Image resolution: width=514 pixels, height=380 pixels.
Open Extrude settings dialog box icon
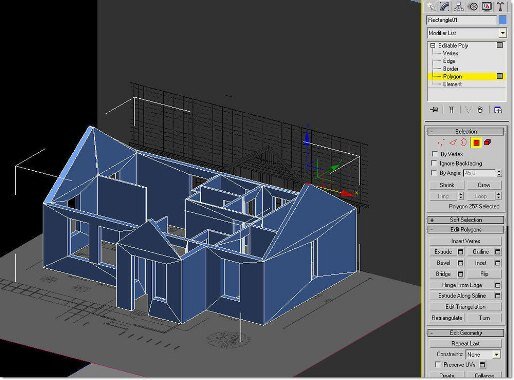click(460, 252)
